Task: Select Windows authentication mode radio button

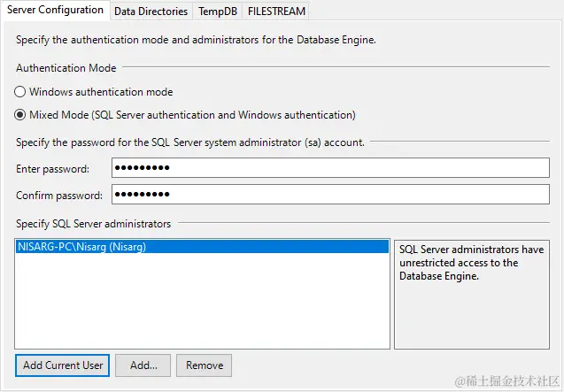Action: click(x=20, y=92)
